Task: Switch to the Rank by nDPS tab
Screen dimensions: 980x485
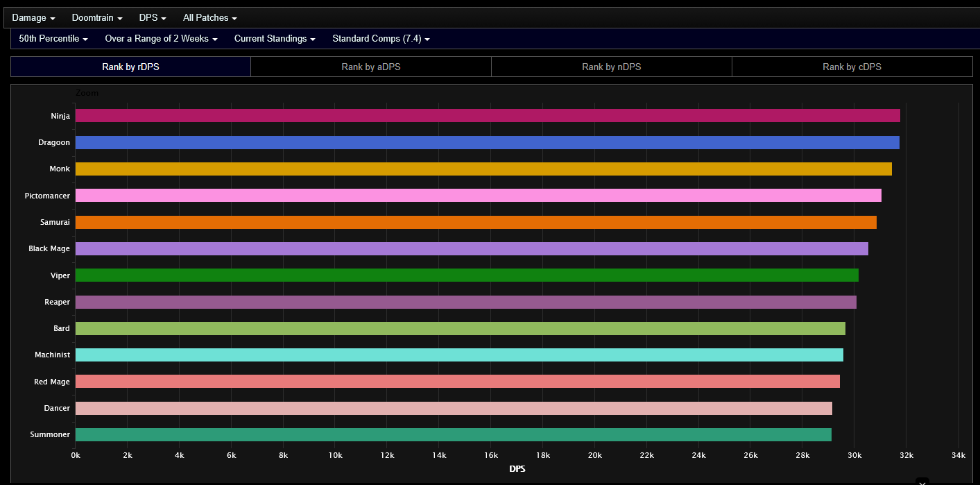Action: tap(612, 67)
